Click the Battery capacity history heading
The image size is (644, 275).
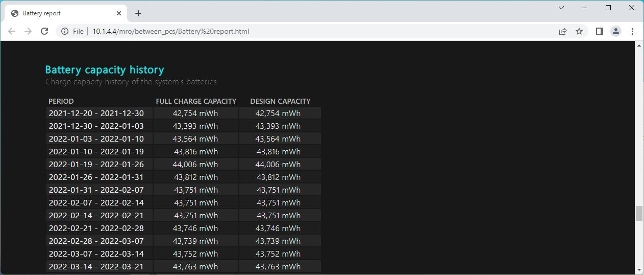click(x=105, y=70)
